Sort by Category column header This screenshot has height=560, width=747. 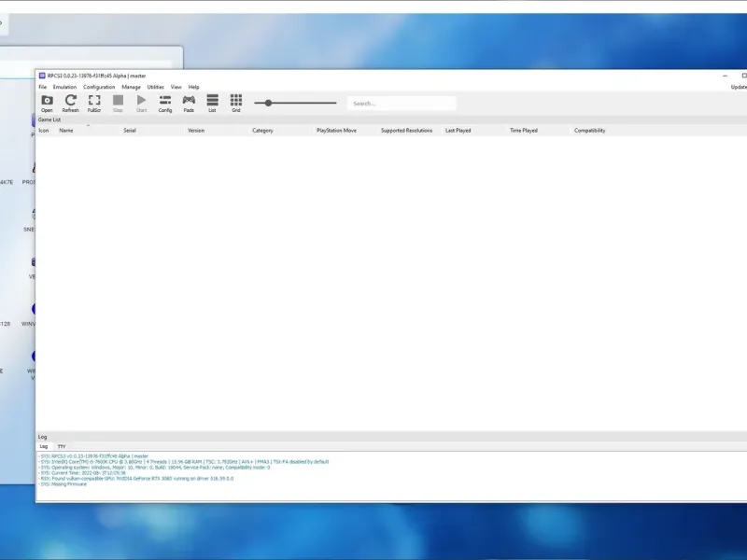tap(262, 131)
